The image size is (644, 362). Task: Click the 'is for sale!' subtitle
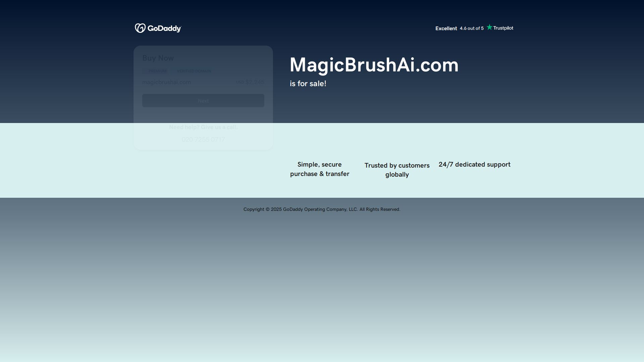coord(308,83)
